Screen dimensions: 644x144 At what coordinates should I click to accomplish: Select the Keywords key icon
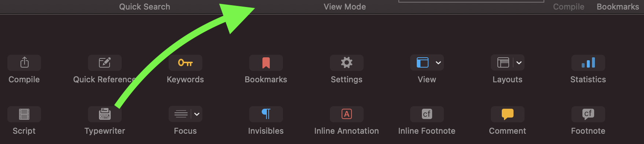[185, 62]
